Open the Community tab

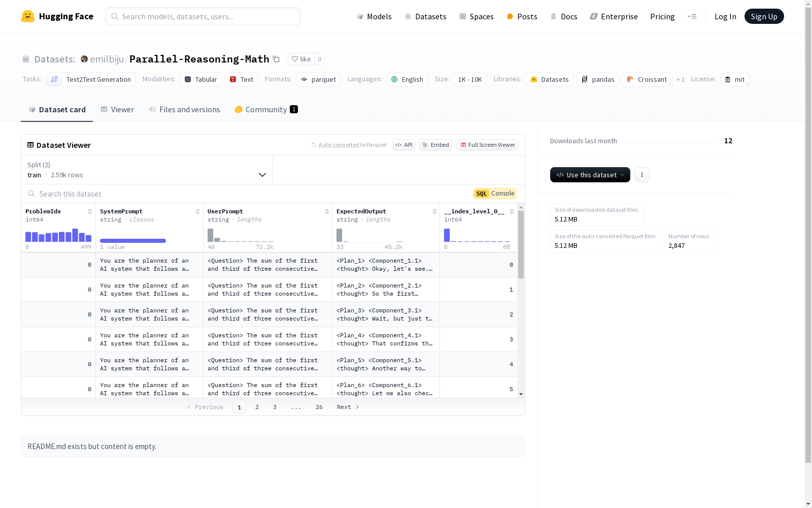266,109
